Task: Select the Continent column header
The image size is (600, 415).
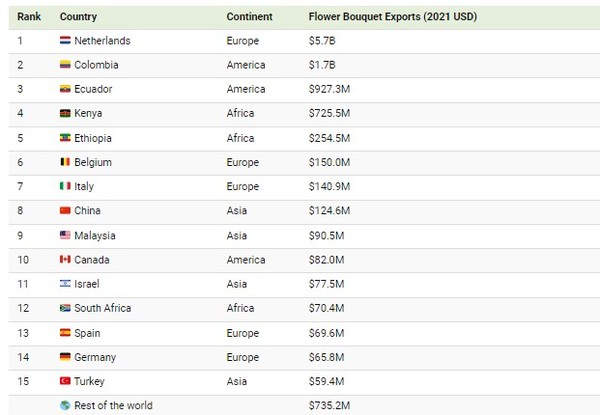Action: point(250,18)
